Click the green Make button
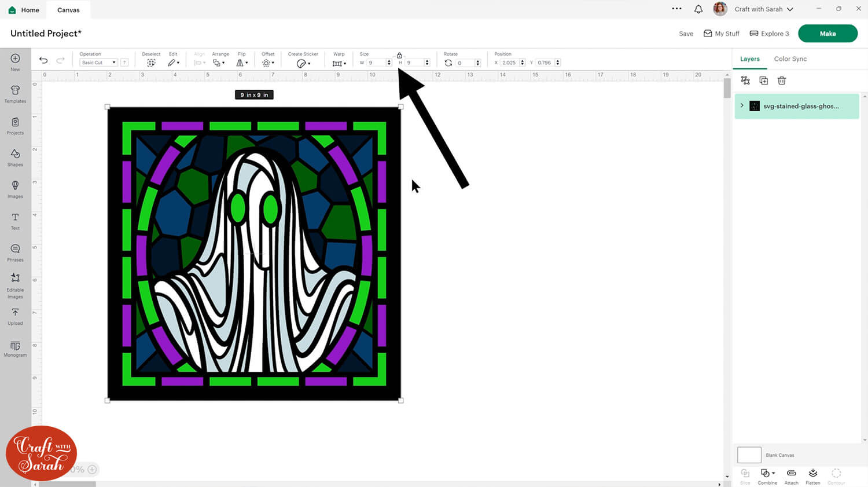The width and height of the screenshot is (868, 487). (827, 34)
